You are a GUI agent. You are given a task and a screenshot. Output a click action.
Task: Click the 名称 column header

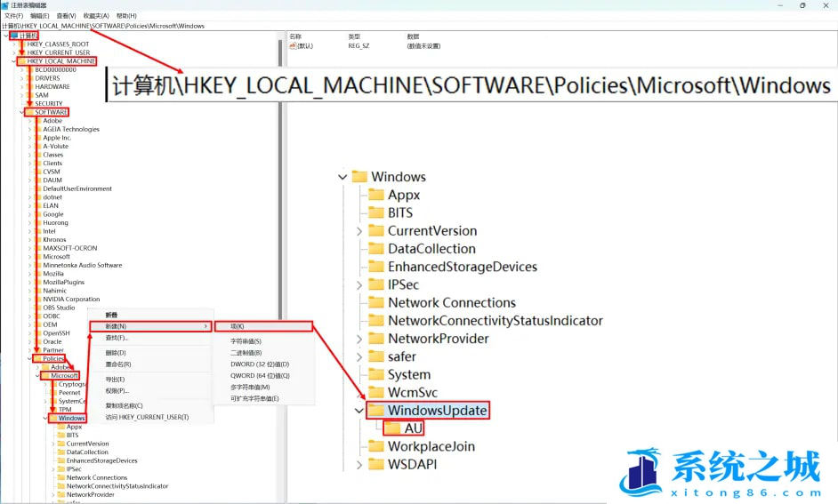point(296,36)
